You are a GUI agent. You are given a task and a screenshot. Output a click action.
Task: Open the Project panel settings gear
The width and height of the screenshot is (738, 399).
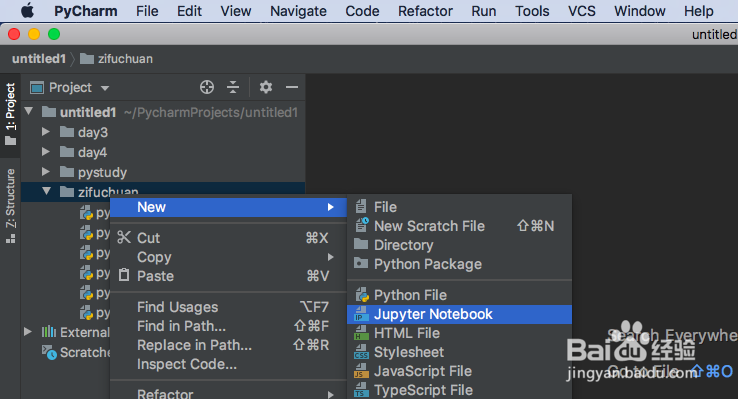(x=266, y=87)
